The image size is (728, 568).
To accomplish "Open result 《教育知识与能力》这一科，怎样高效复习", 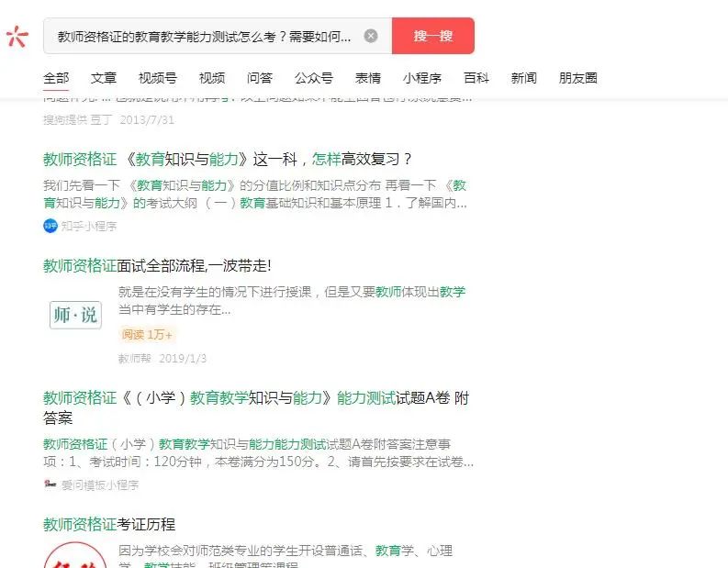I will [228, 159].
